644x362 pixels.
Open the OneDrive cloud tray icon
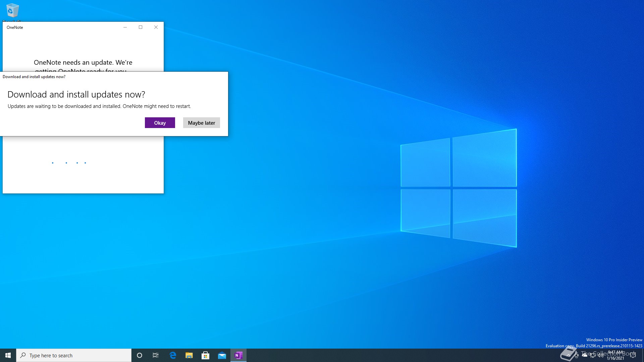585,355
